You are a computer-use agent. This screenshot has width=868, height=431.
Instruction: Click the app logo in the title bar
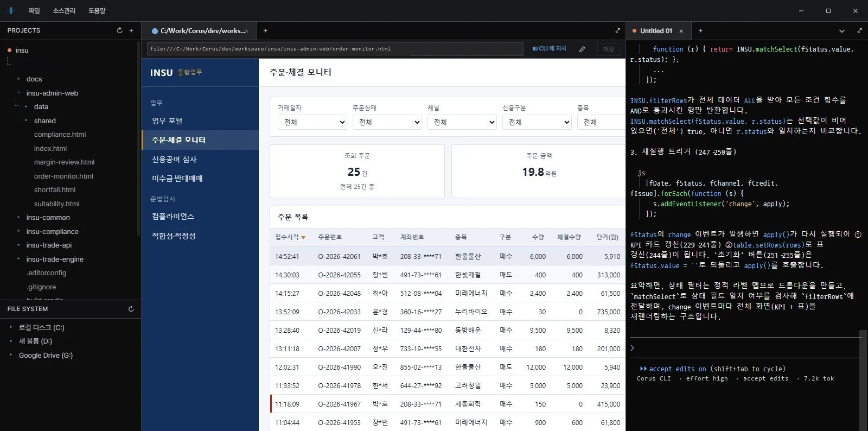click(11, 10)
